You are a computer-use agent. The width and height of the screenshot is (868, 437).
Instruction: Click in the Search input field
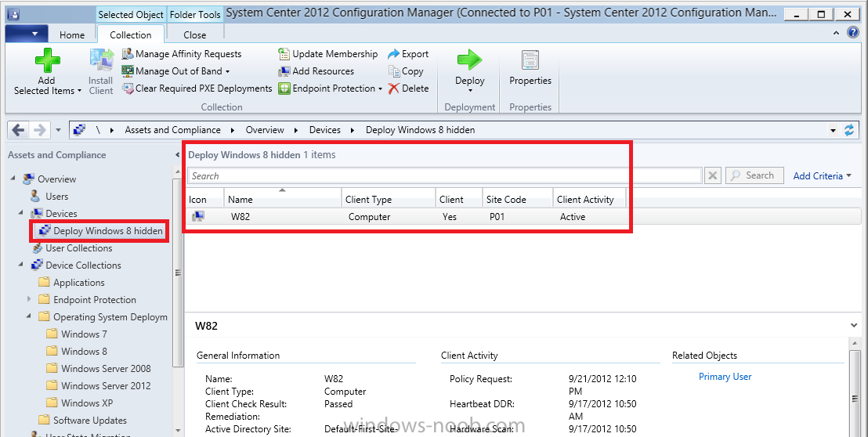[444, 176]
